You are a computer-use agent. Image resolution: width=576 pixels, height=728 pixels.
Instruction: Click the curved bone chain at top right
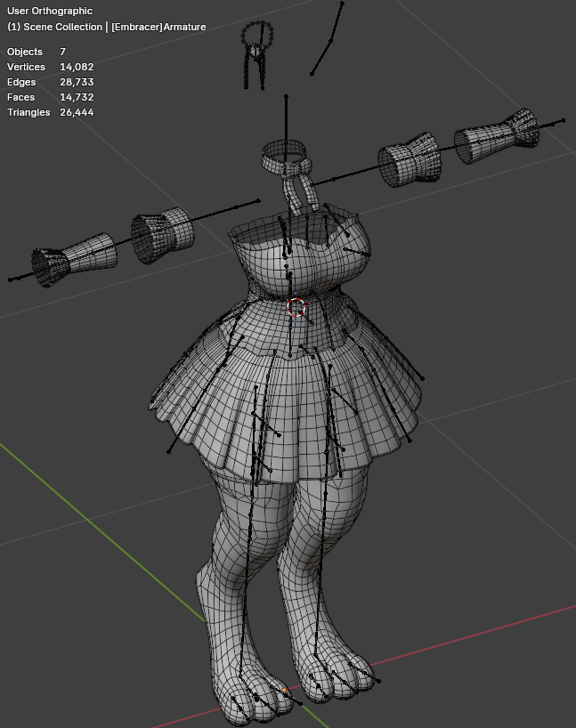pos(330,39)
